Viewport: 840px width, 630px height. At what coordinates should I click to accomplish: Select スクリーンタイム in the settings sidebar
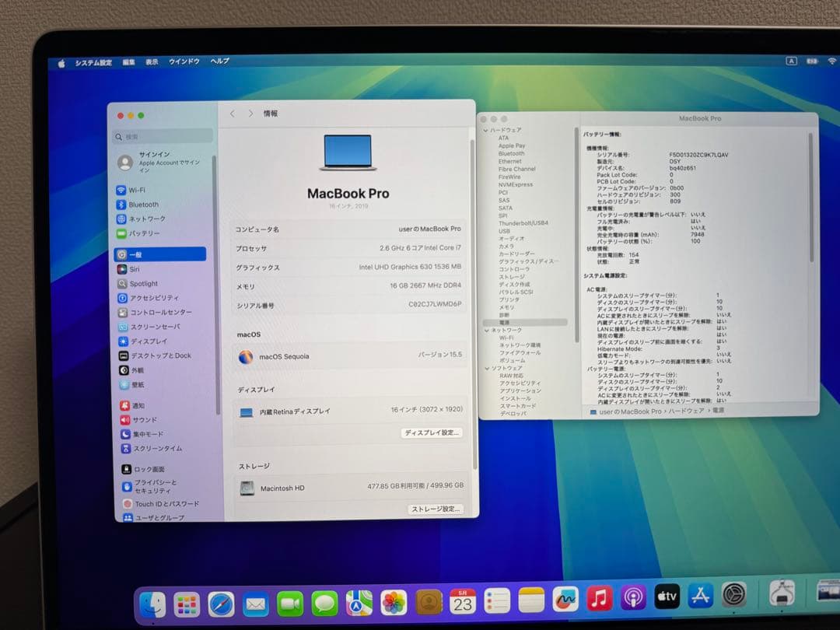(x=152, y=449)
